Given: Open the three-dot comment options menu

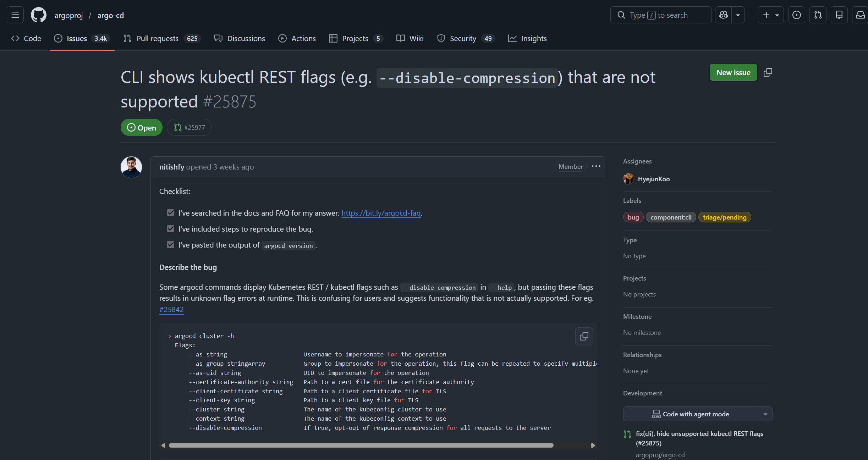Looking at the screenshot, I should click(596, 166).
